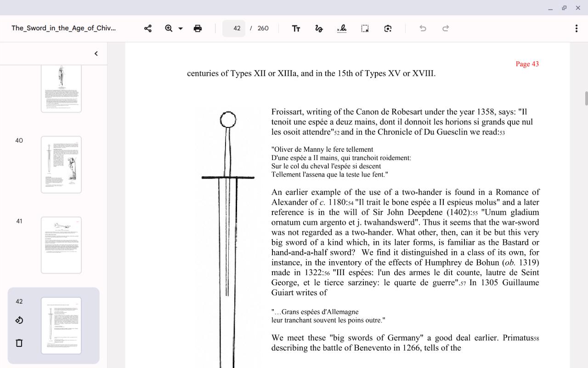Click the share icon in toolbar

(x=148, y=29)
